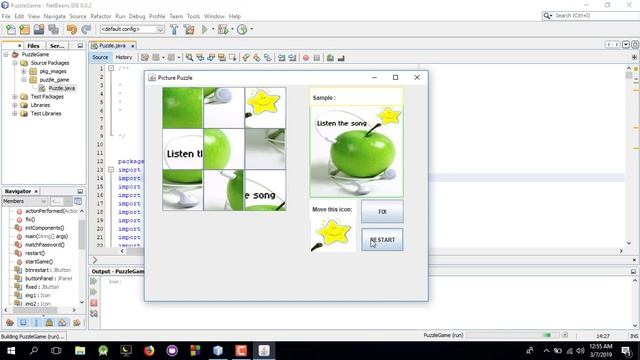Click the New Project toolbar icon
640x360 pixels.
(x=24, y=29)
